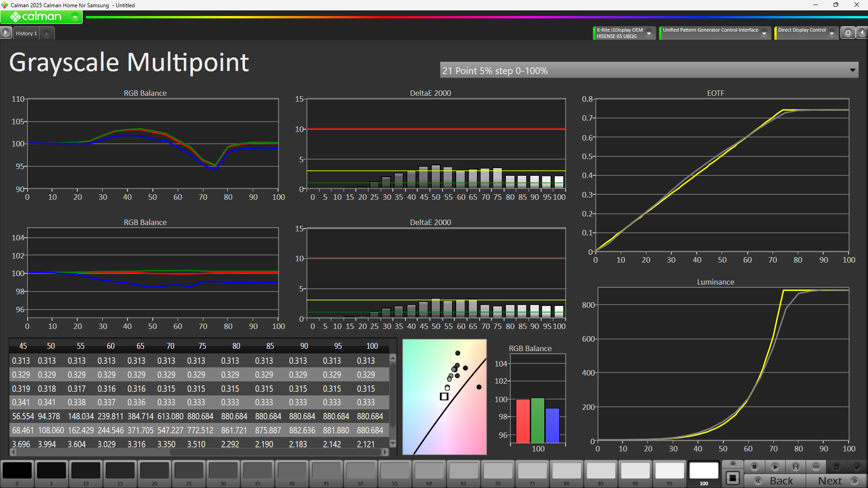The width and height of the screenshot is (868, 488).
Task: Click the continuous read infinity icon
Action: (x=816, y=467)
